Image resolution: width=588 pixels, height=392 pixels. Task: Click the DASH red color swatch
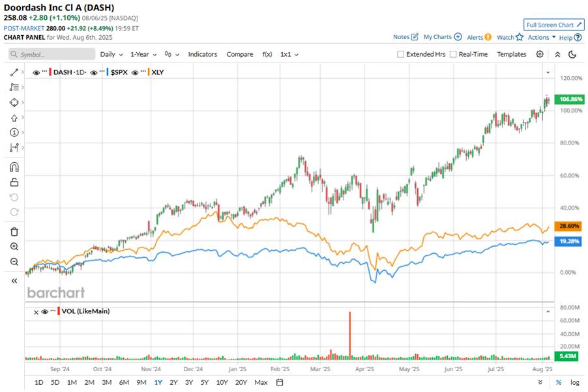coord(50,72)
